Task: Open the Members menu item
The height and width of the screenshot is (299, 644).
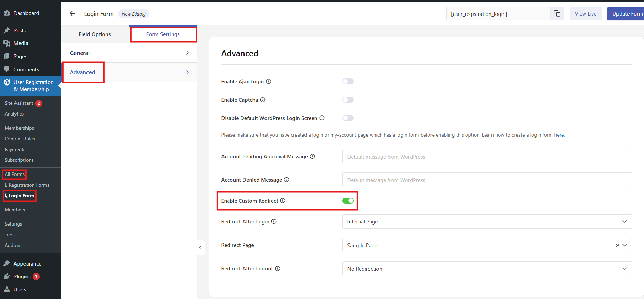Action: tap(15, 210)
